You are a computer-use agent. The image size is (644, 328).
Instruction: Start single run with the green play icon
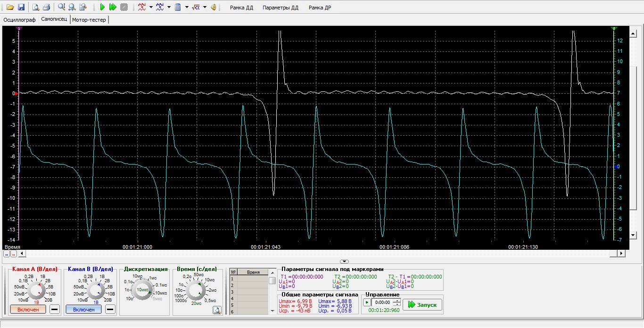(102, 7)
